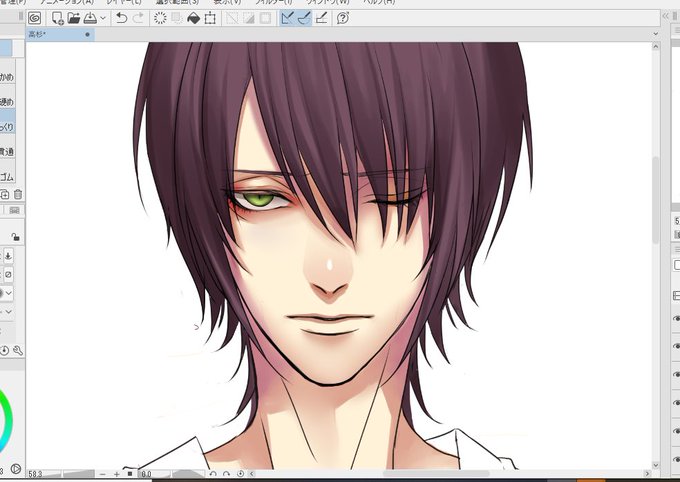This screenshot has width=680, height=482.
Task: Rotate canvas right icon
Action: (x=227, y=474)
